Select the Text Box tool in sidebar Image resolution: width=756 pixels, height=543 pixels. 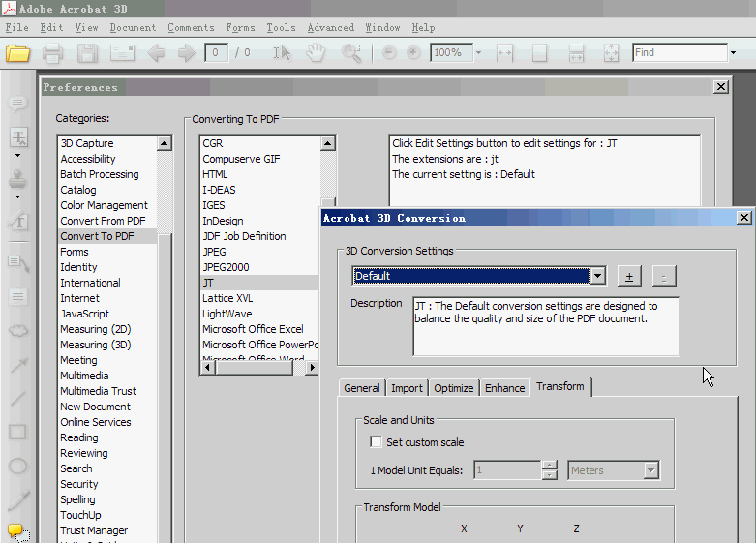coord(17,296)
